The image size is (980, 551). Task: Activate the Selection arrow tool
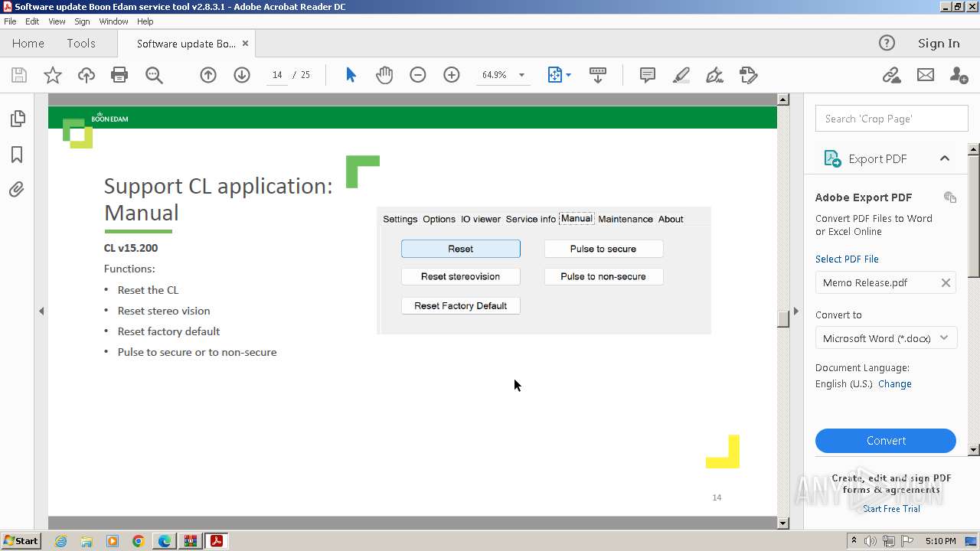(x=351, y=75)
